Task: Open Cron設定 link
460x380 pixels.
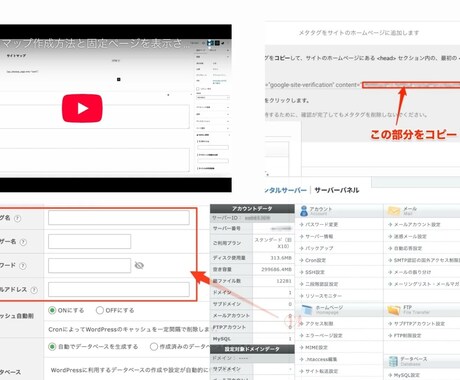Action: pos(315,260)
